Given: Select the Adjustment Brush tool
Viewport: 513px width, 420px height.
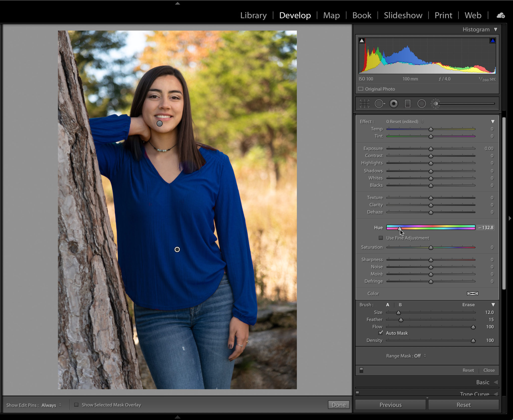Looking at the screenshot, I should [436, 103].
